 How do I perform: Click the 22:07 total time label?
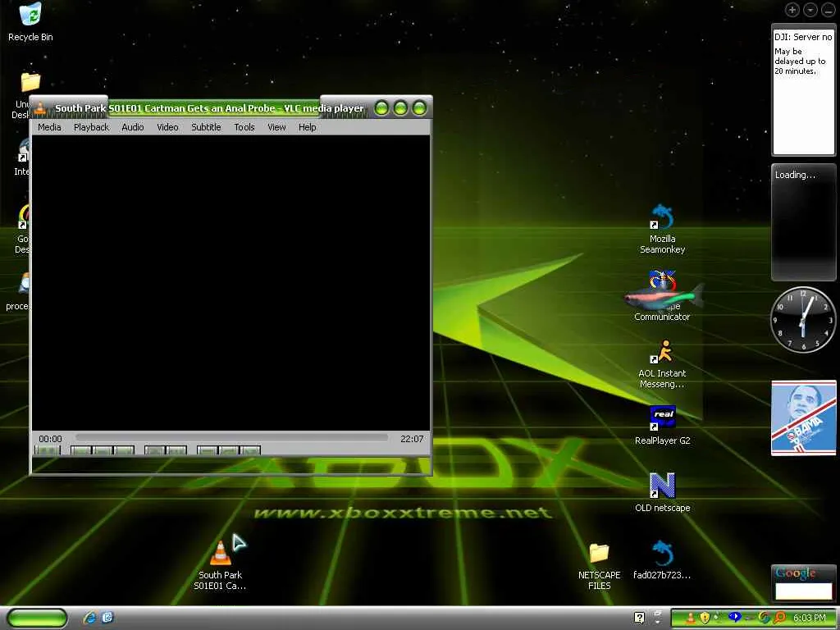[x=412, y=439]
